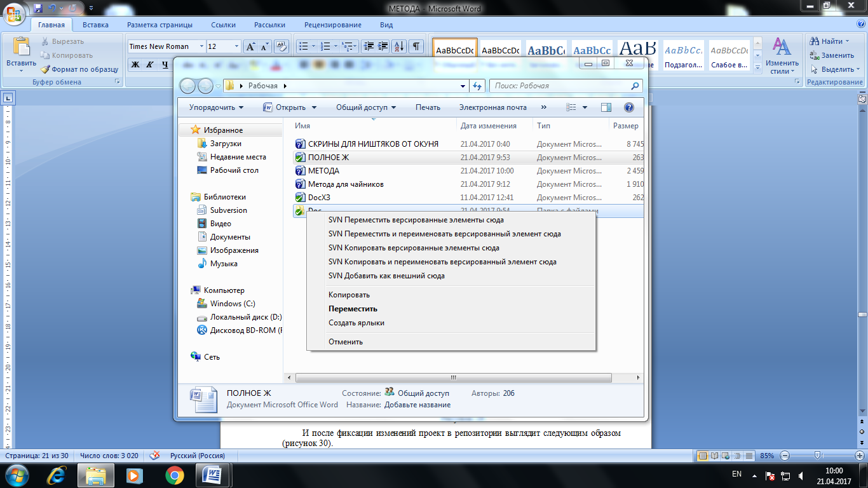
Task: Open the Вставка ribbon tab
Action: click(x=95, y=25)
